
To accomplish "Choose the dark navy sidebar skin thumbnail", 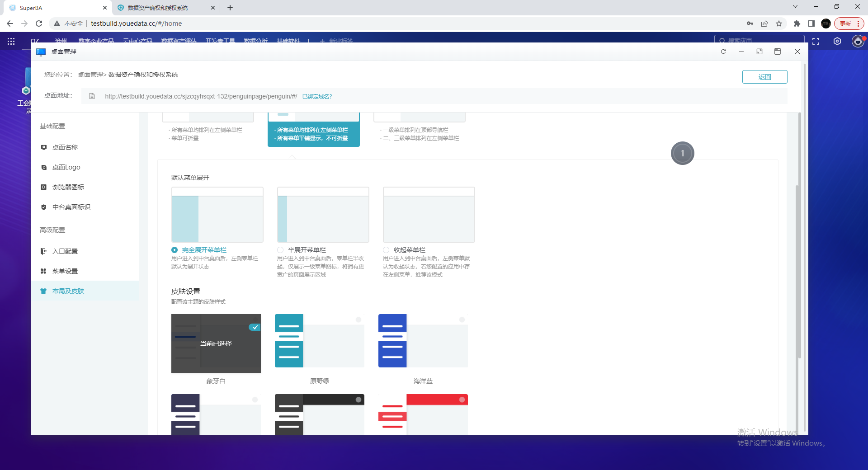I will click(216, 414).
